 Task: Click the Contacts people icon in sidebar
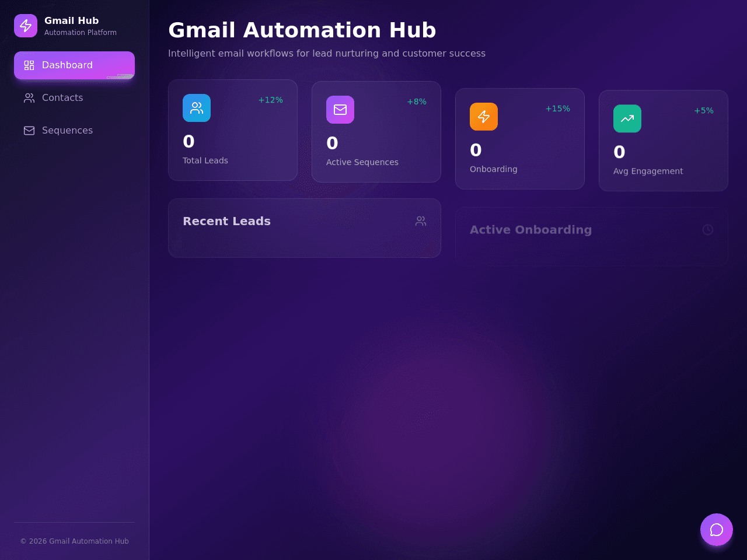coord(29,98)
